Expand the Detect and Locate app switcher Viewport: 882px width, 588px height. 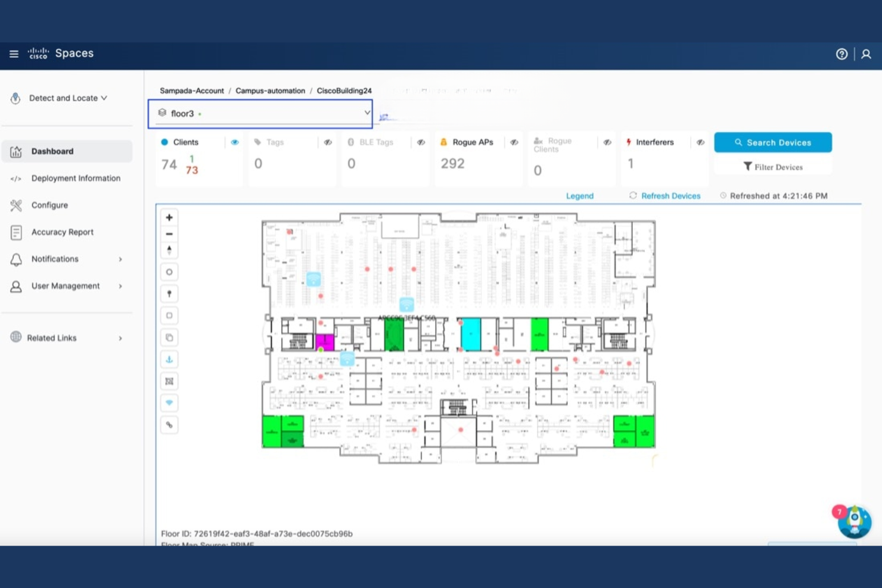68,98
